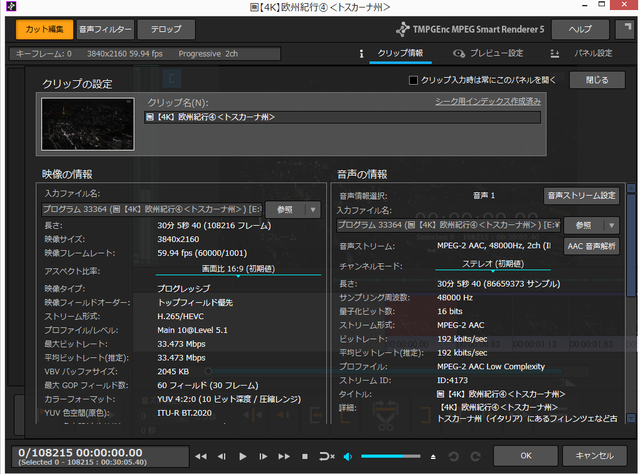Confirm with the OK button

(x=526, y=456)
